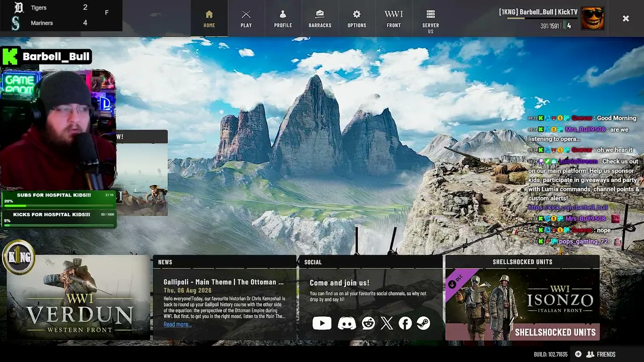Screen dimensions: 644x362
Task: Click the Come and join us! heading
Action: click(x=339, y=283)
